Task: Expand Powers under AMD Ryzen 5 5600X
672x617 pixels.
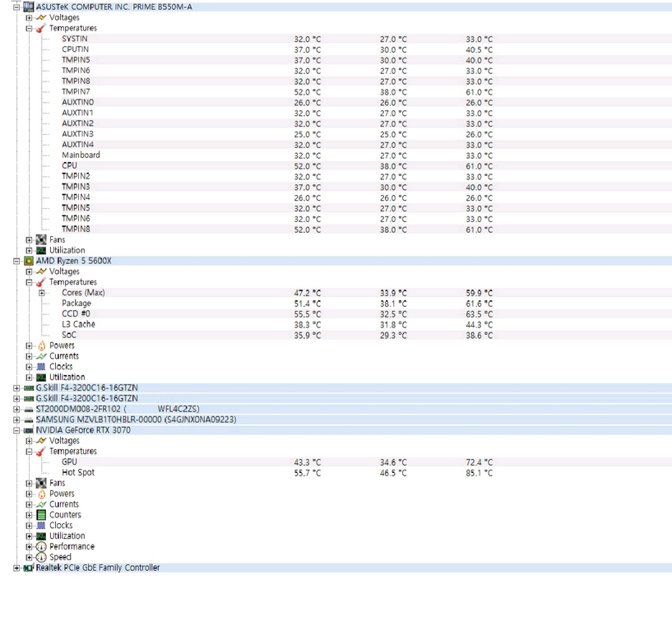Action: click(x=29, y=346)
